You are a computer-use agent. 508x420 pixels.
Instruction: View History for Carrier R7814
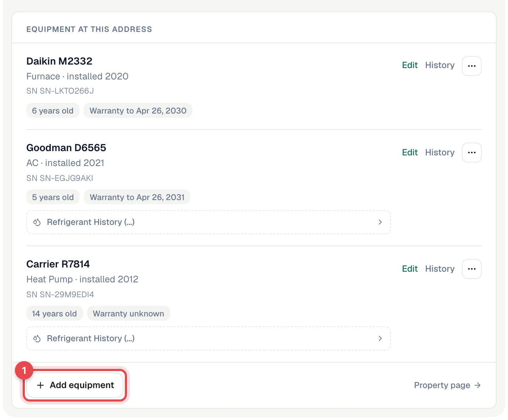[x=440, y=269]
